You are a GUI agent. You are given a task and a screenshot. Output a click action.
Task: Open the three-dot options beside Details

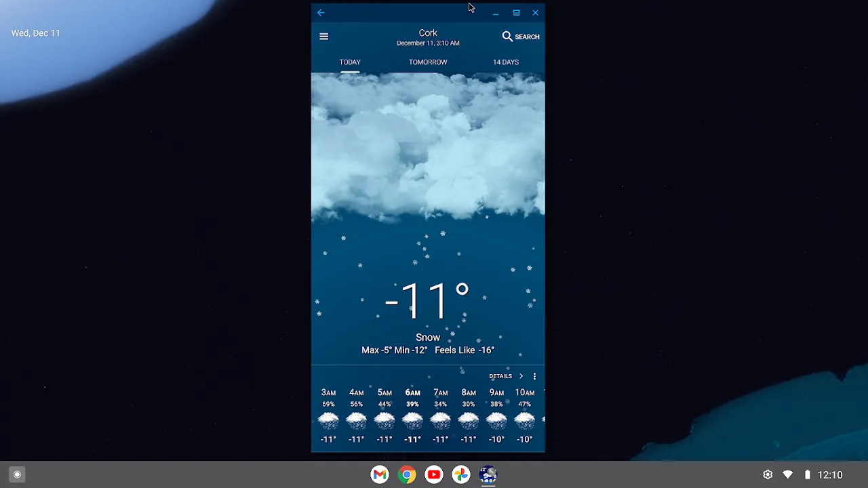[534, 376]
